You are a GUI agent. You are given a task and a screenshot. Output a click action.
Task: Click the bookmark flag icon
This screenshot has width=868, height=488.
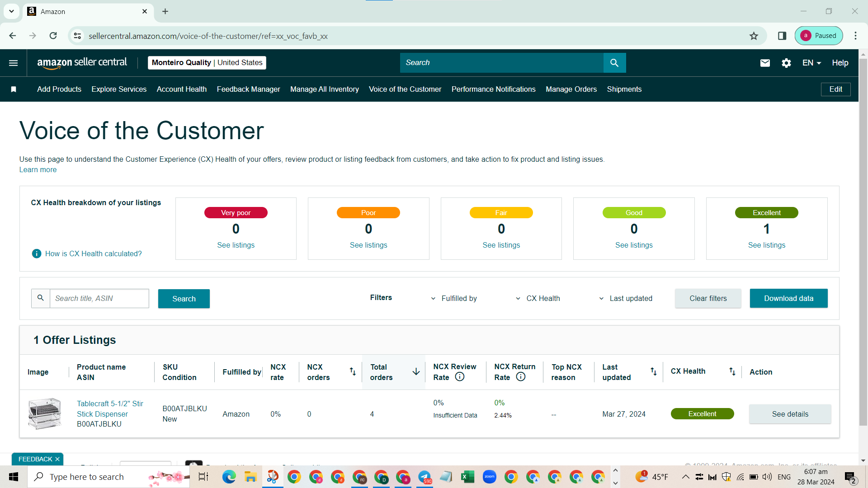(14, 89)
